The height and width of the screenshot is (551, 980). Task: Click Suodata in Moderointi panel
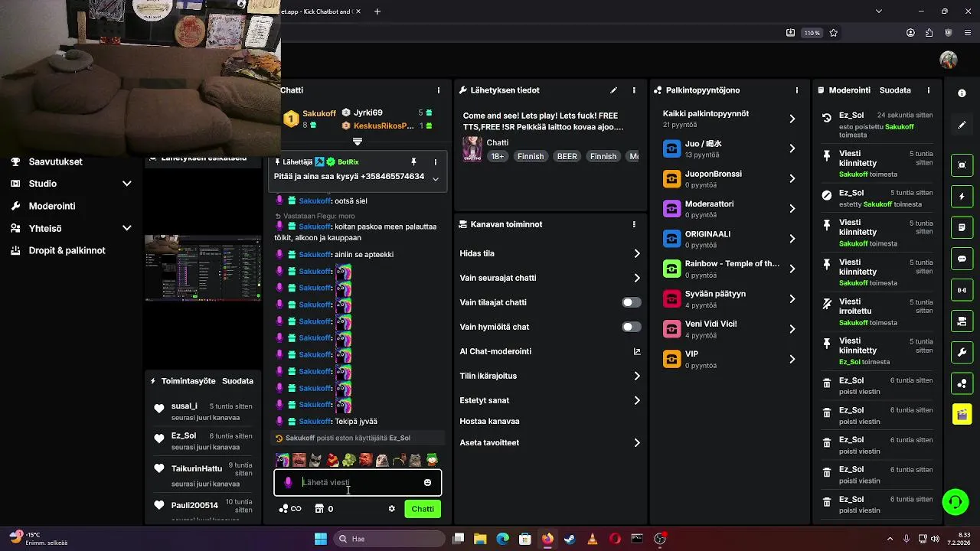(895, 90)
